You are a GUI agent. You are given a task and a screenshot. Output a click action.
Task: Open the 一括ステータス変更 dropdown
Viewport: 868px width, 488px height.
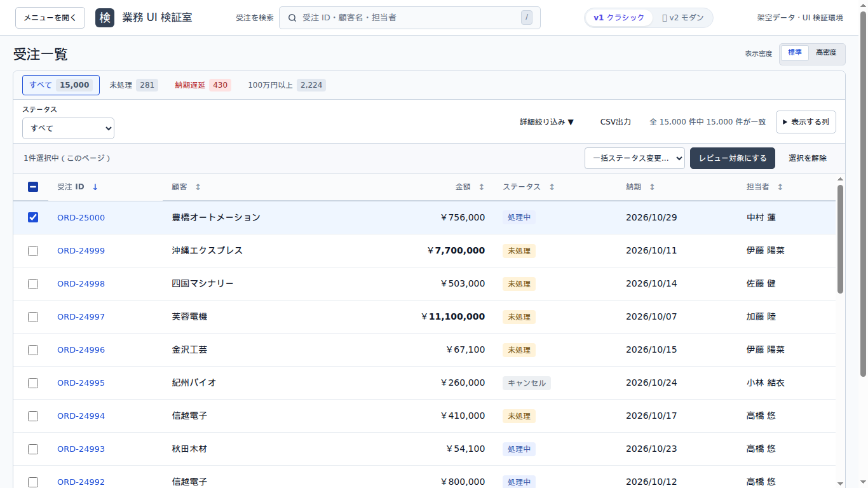(x=635, y=158)
